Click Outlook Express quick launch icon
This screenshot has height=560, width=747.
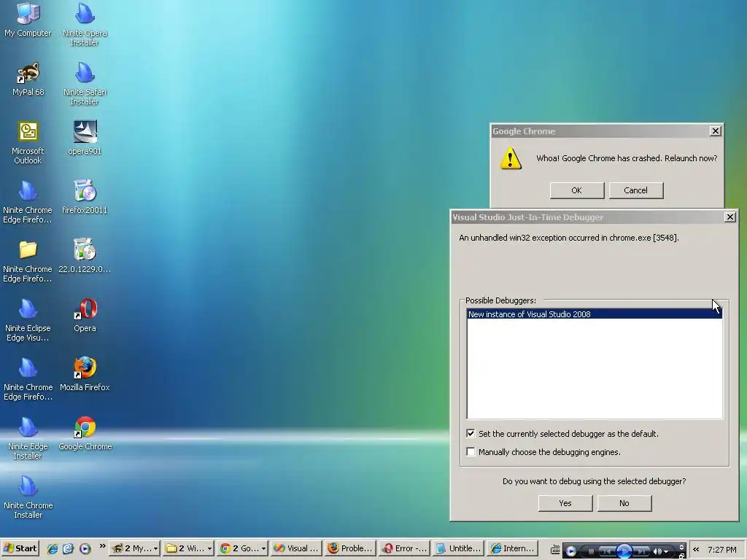click(x=68, y=548)
